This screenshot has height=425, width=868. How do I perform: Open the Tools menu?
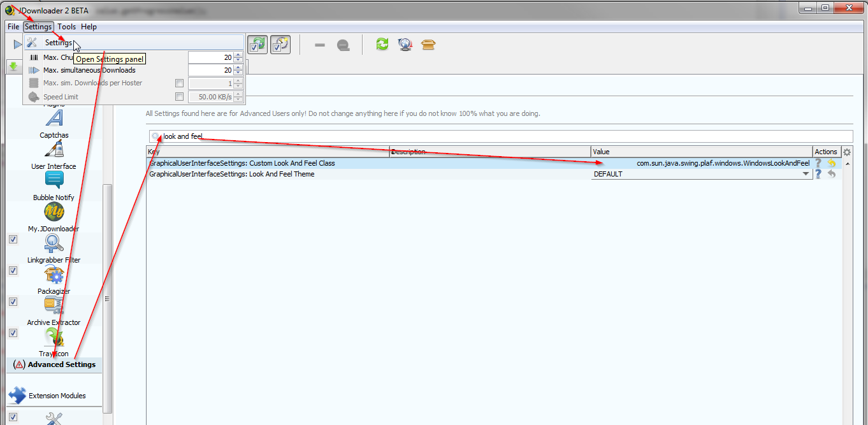pyautogui.click(x=66, y=27)
